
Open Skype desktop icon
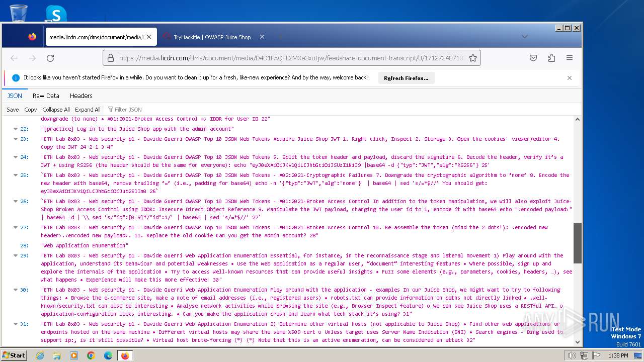[x=56, y=14]
